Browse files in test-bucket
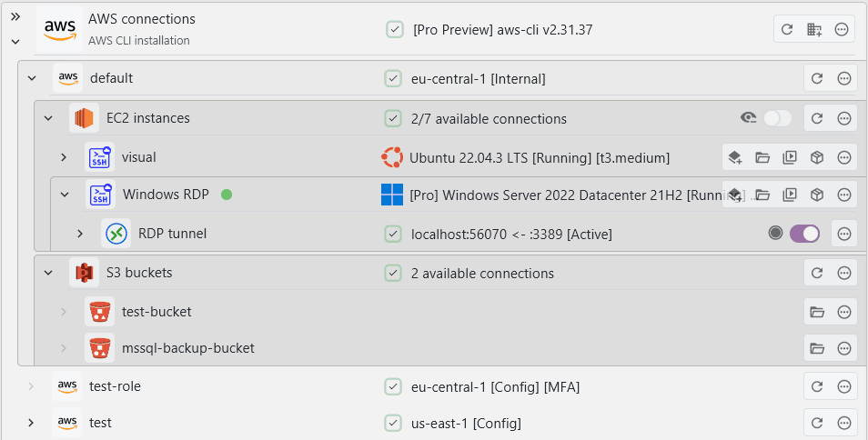Viewport: 868px width, 440px height. (817, 312)
